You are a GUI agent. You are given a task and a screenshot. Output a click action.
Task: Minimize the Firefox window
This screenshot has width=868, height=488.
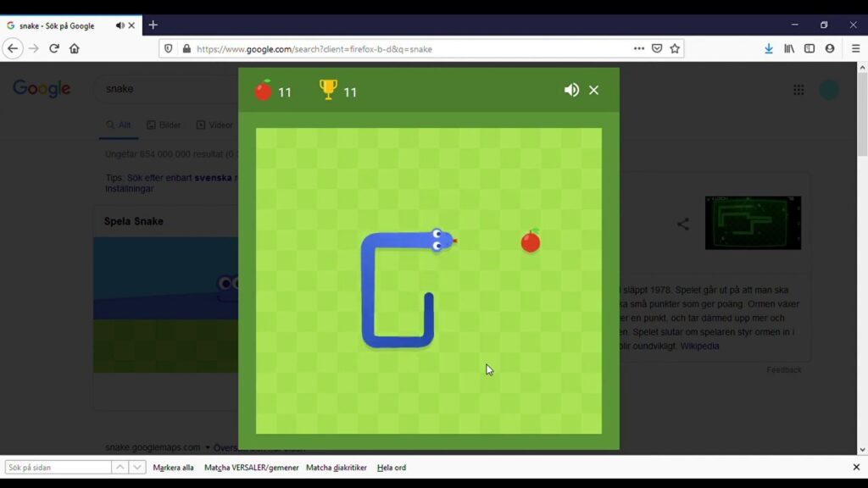pyautogui.click(x=794, y=25)
